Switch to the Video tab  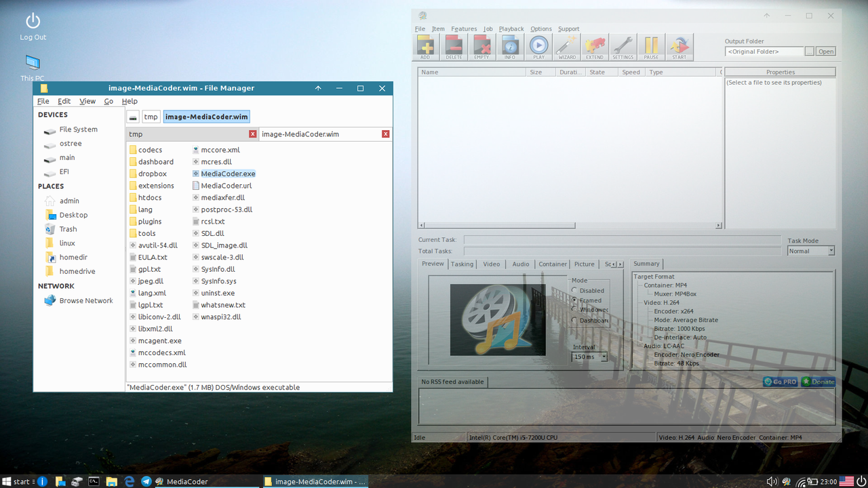point(492,264)
